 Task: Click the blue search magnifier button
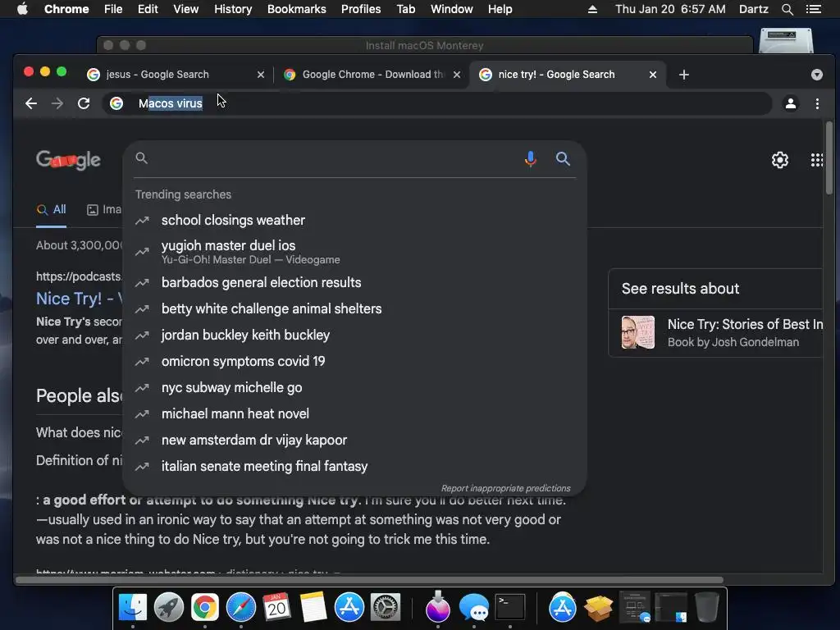point(563,158)
